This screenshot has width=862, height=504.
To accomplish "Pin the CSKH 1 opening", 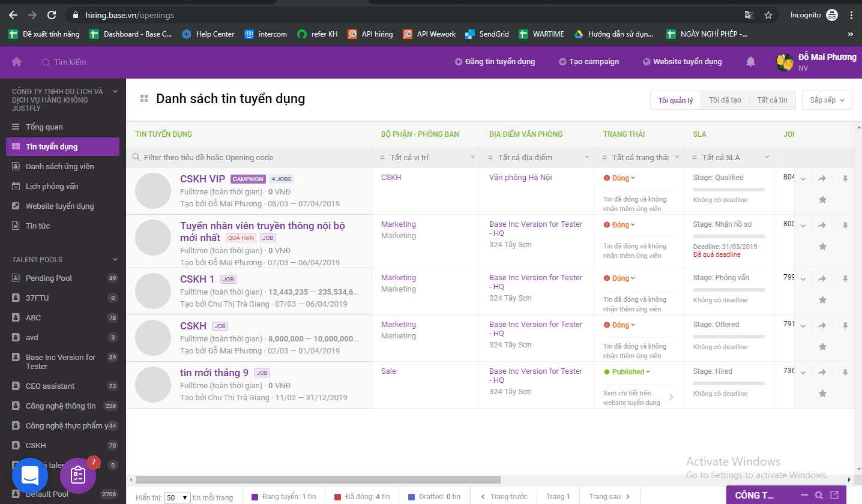I will pos(845,278).
